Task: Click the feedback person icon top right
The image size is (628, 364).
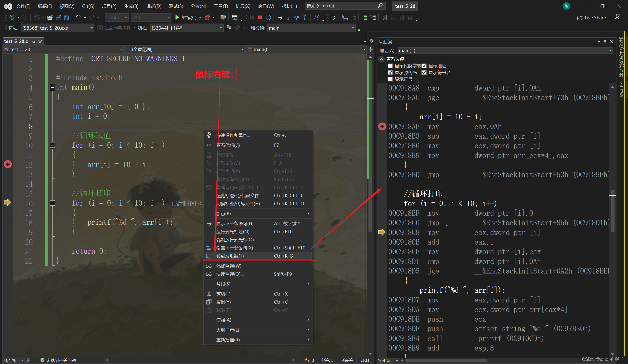Action: tap(617, 17)
